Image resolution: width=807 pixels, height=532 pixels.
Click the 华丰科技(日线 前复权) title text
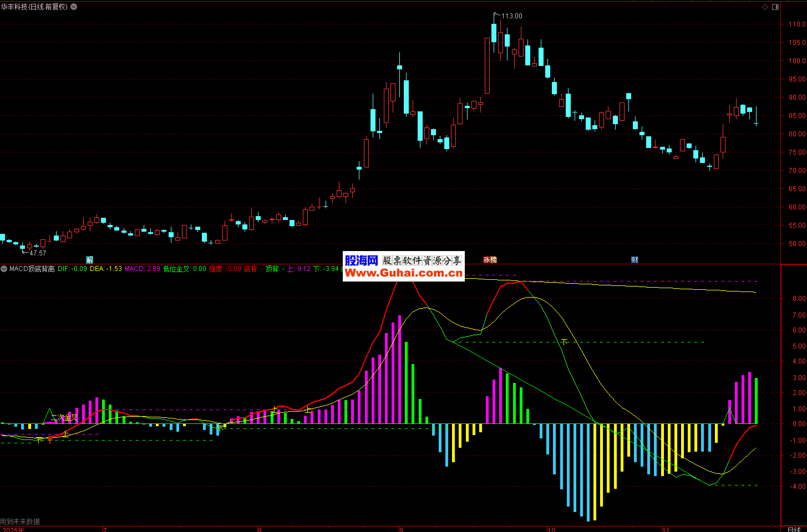(34, 7)
